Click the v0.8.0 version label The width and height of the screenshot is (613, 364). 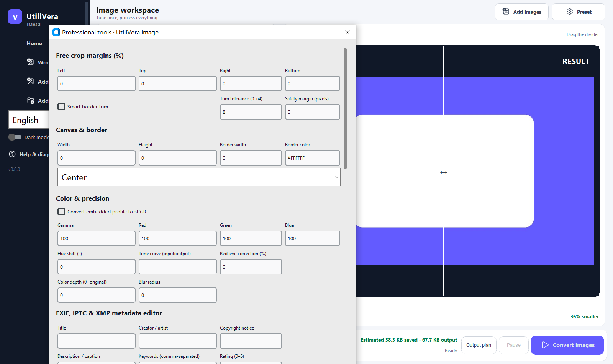(x=14, y=169)
